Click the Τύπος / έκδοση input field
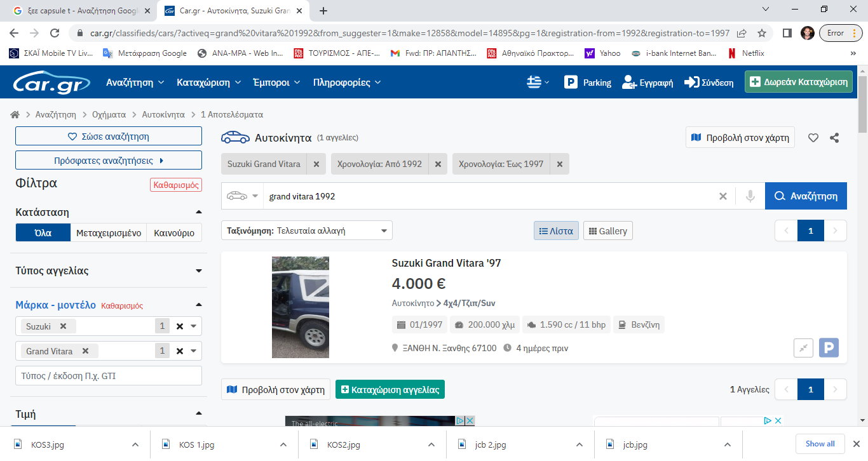 click(109, 376)
